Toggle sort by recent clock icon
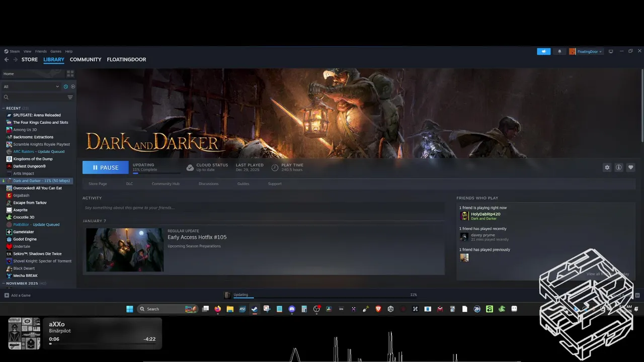This screenshot has height=362, width=644. click(65, 86)
